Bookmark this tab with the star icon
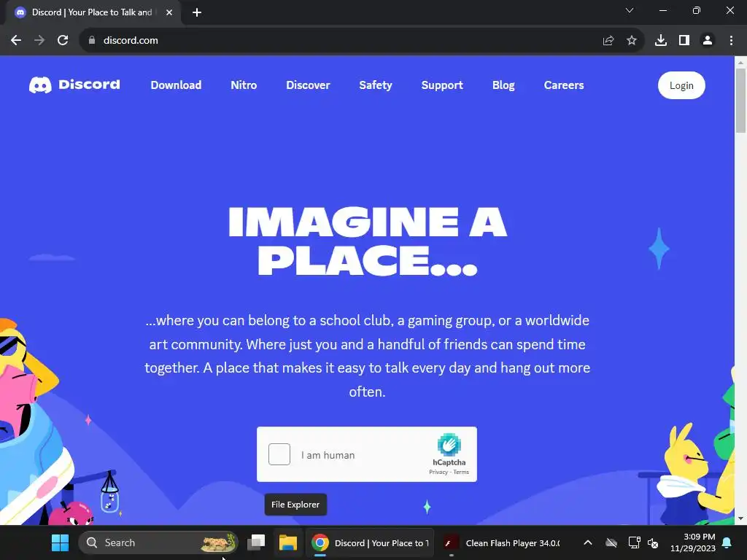The height and width of the screenshot is (560, 747). click(x=632, y=41)
